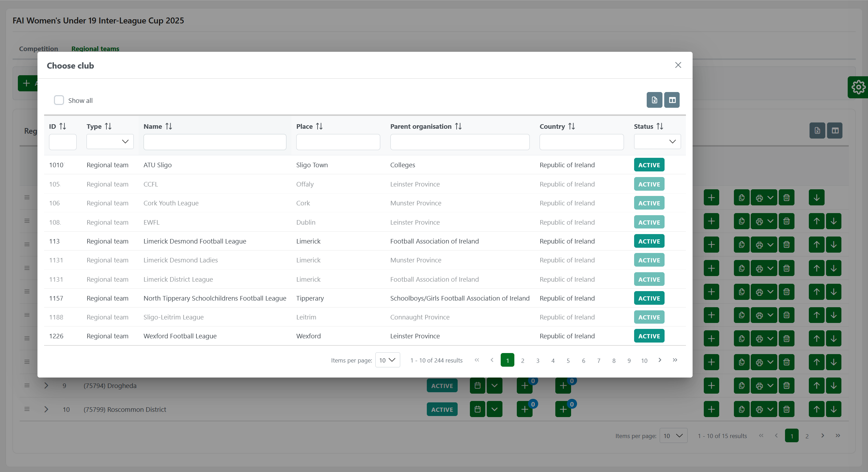868x472 pixels.
Task: Switch to the Competition tab
Action: [39, 49]
